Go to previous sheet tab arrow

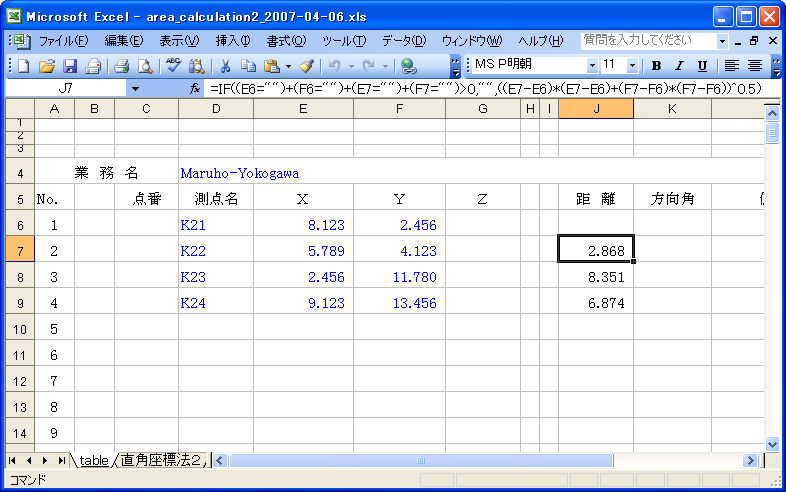pos(29,460)
